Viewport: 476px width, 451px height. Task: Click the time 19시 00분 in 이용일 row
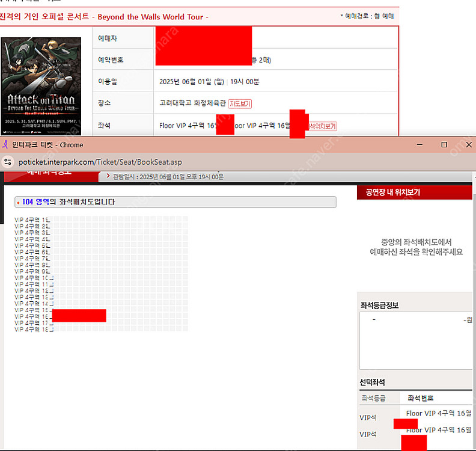pyautogui.click(x=245, y=82)
